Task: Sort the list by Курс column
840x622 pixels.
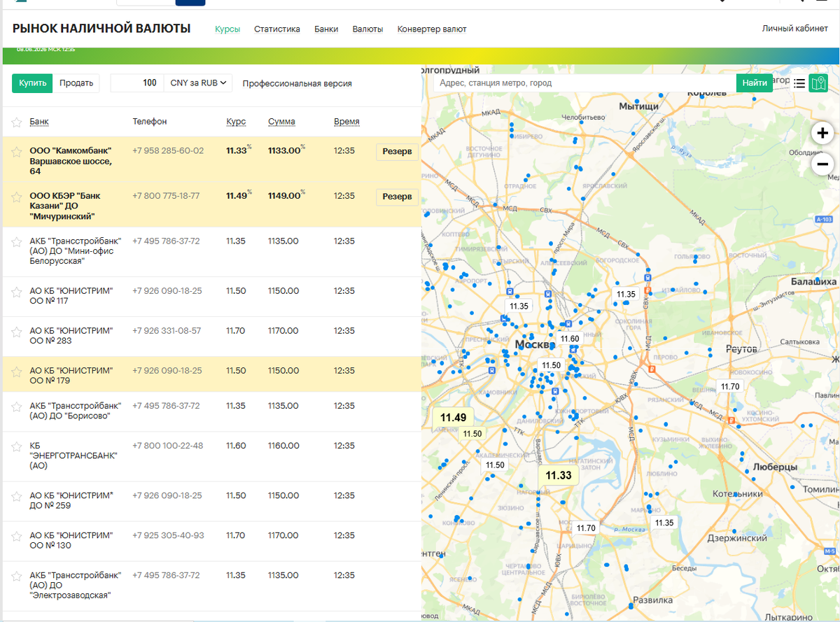Action: point(236,122)
